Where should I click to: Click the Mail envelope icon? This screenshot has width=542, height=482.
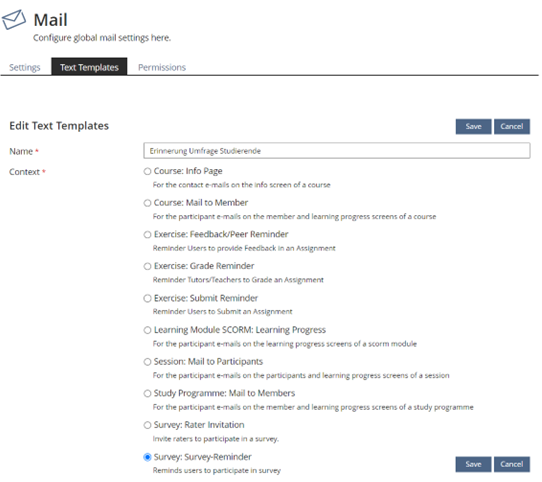coord(14,19)
